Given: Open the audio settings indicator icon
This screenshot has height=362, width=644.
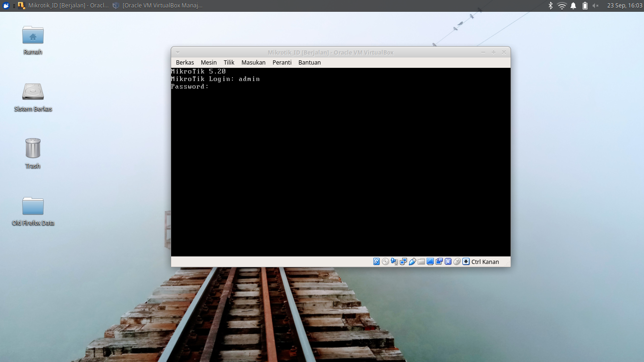Looking at the screenshot, I should coord(394,262).
